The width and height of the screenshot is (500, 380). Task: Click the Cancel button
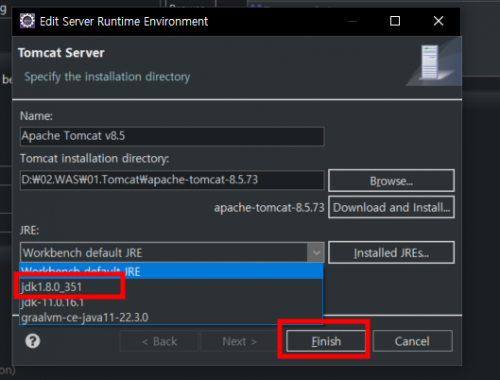pos(412,341)
